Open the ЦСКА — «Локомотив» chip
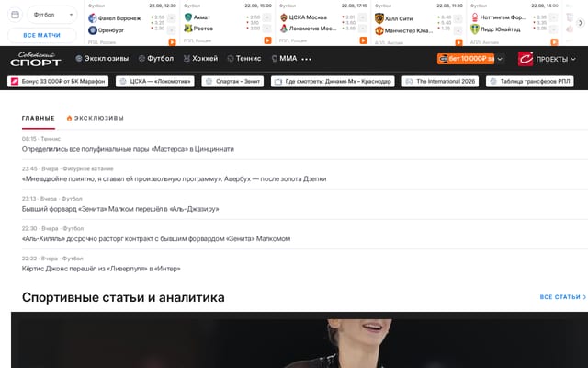 (155, 82)
